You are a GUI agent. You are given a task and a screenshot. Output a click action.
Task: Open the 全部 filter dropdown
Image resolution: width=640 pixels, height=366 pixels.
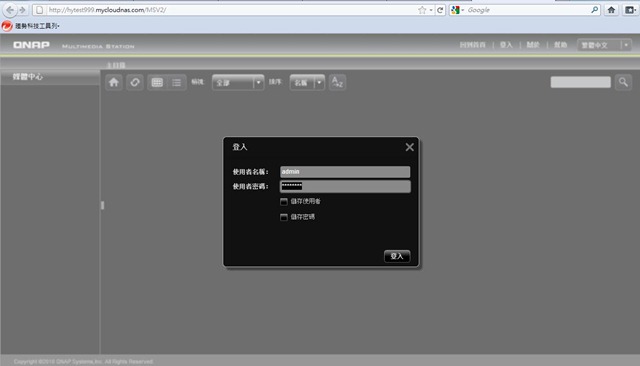coord(238,83)
